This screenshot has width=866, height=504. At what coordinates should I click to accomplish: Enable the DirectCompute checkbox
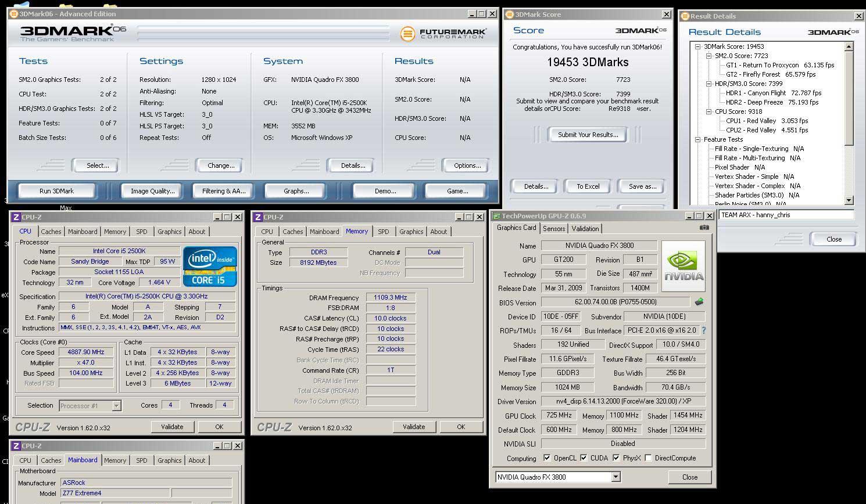click(648, 458)
